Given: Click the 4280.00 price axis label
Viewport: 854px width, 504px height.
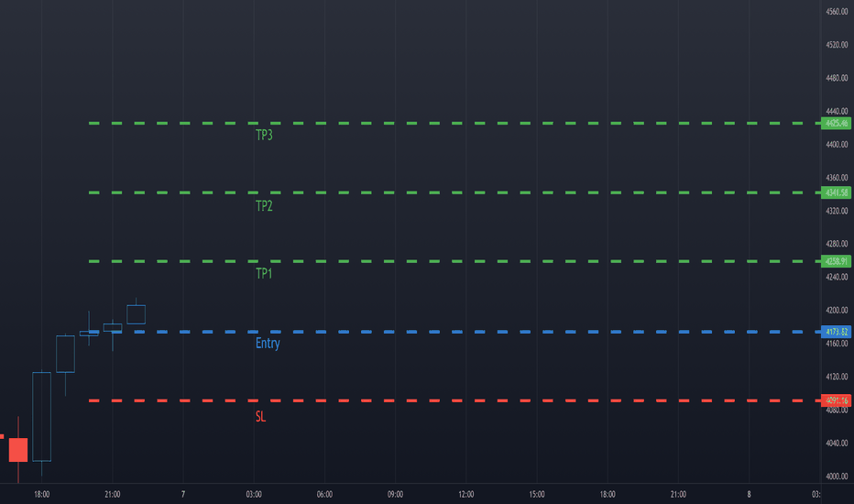Looking at the screenshot, I should [837, 244].
